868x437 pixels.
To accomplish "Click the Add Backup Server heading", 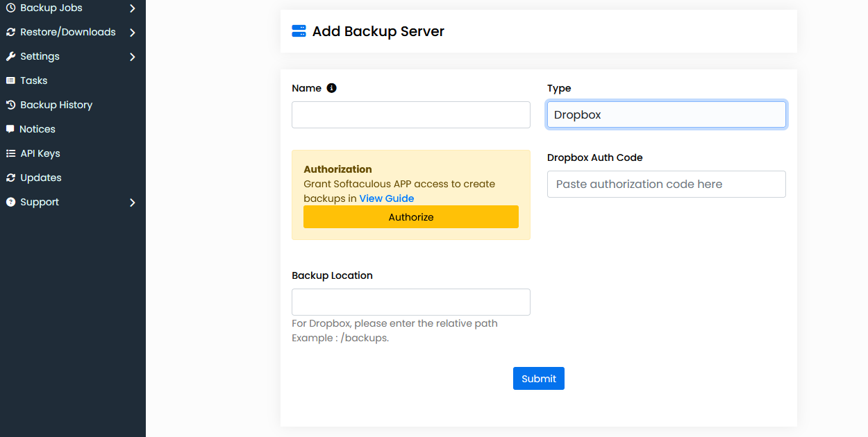I will pyautogui.click(x=378, y=31).
